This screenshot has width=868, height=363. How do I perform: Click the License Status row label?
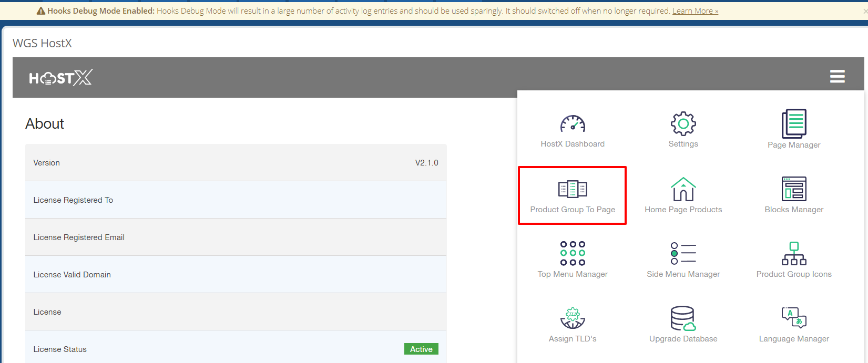[x=60, y=349]
